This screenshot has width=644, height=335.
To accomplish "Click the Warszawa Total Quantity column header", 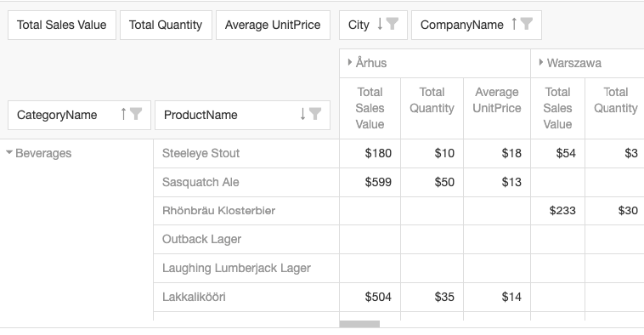I will click(x=615, y=108).
